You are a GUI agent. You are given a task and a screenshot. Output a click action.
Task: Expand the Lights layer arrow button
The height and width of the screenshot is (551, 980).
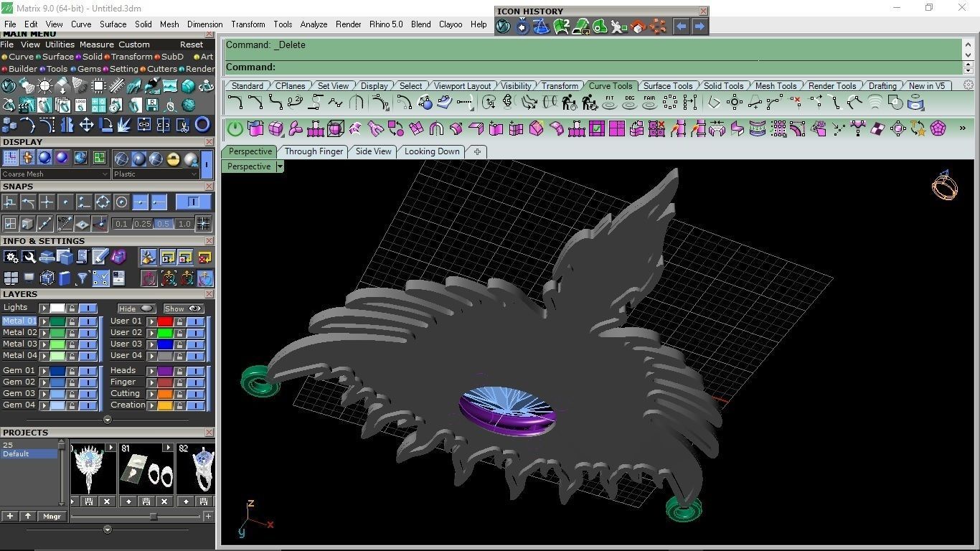[x=44, y=308]
